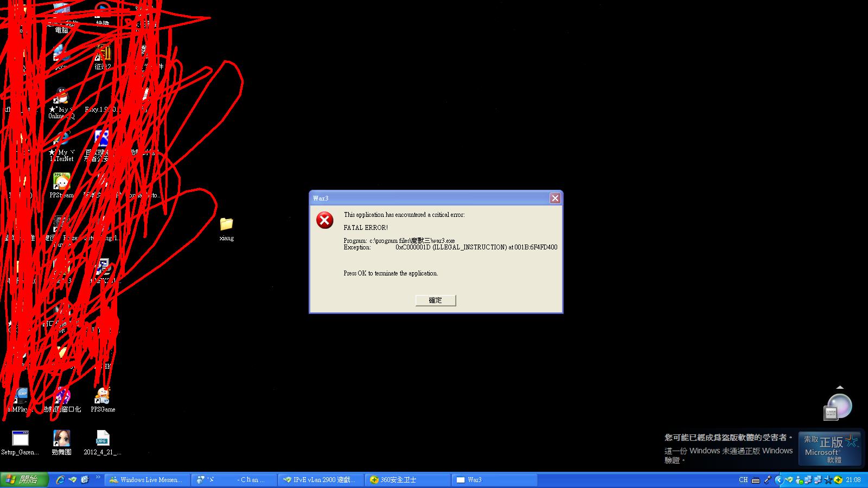The width and height of the screenshot is (868, 488).
Task: Expand the Quick Launch overflow chevron
Action: [x=98, y=478]
